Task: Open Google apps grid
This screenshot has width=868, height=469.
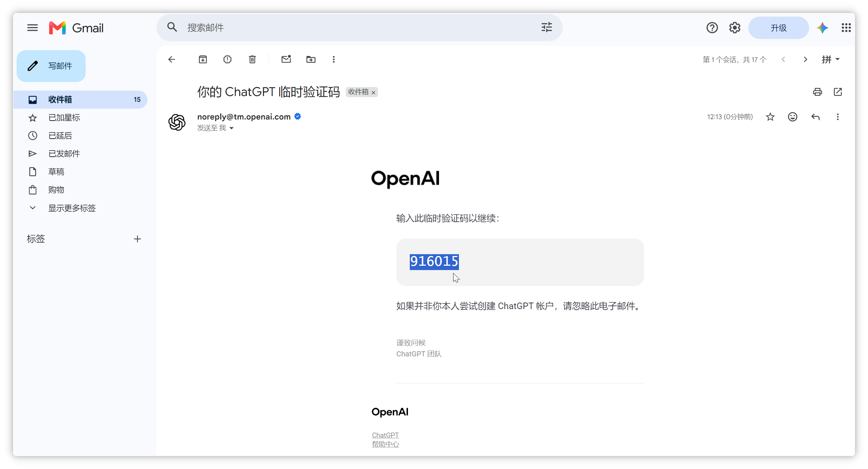Action: [846, 28]
